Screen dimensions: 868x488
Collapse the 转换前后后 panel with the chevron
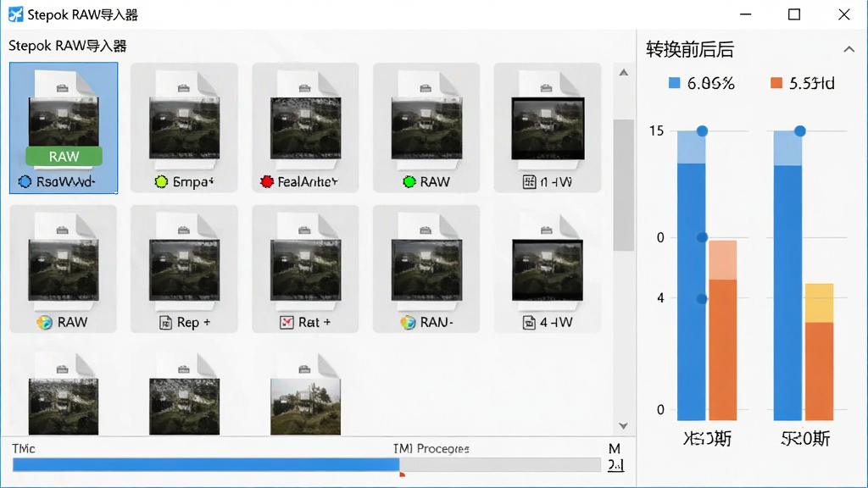849,50
